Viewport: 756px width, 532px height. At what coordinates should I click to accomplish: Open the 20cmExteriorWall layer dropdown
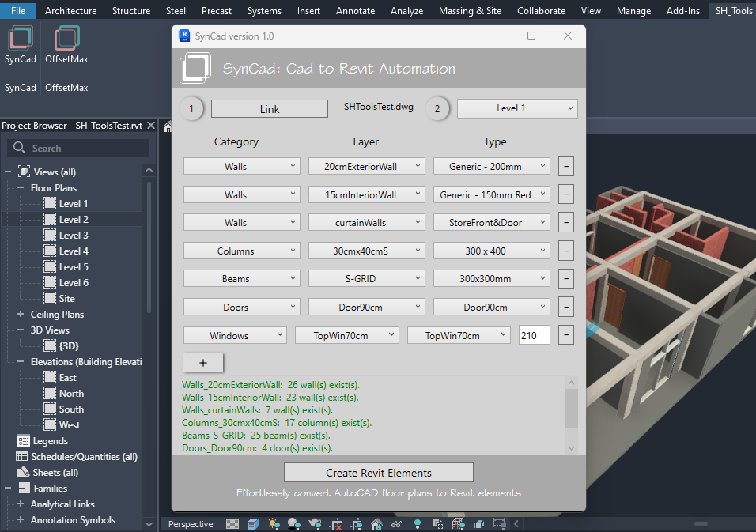click(x=366, y=166)
